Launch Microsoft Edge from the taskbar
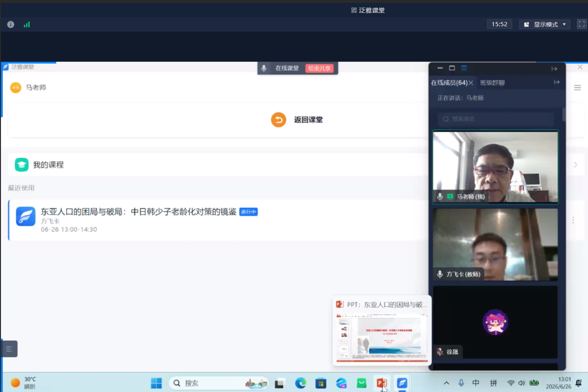The height and width of the screenshot is (392, 588). [300, 383]
